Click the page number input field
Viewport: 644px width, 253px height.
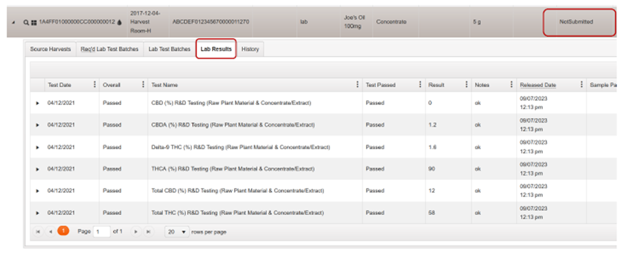tap(102, 232)
